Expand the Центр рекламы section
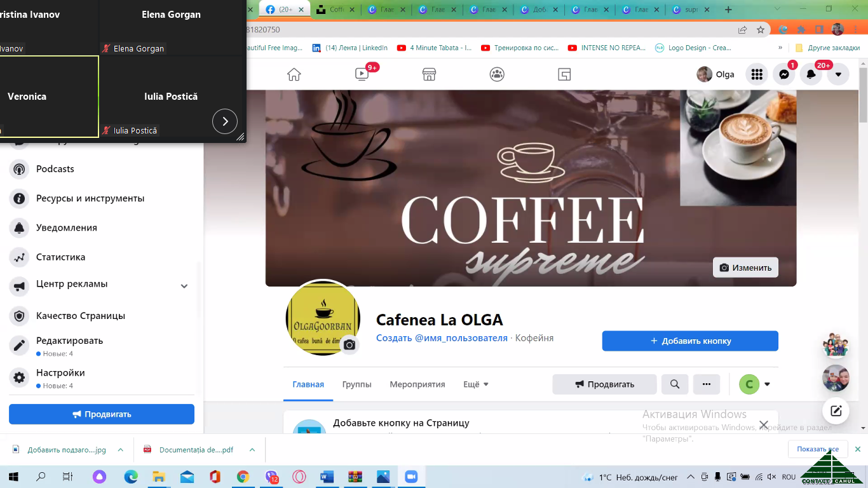The height and width of the screenshot is (488, 868). [x=184, y=286]
